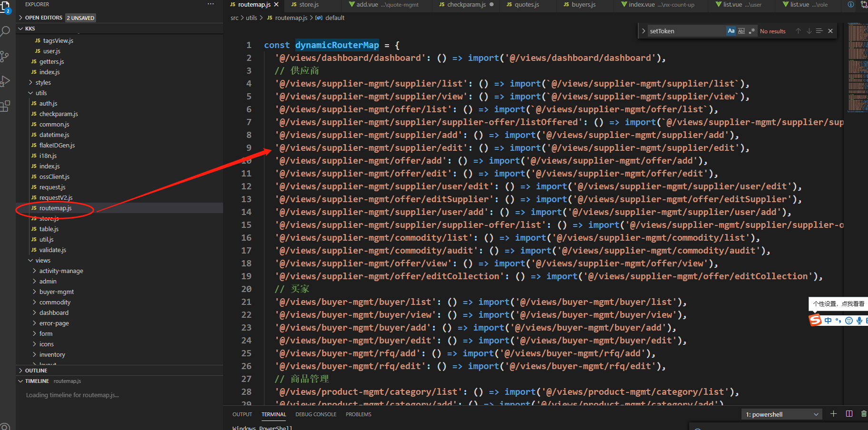Open checkparam.js in file tree
The image size is (868, 430).
coord(59,114)
